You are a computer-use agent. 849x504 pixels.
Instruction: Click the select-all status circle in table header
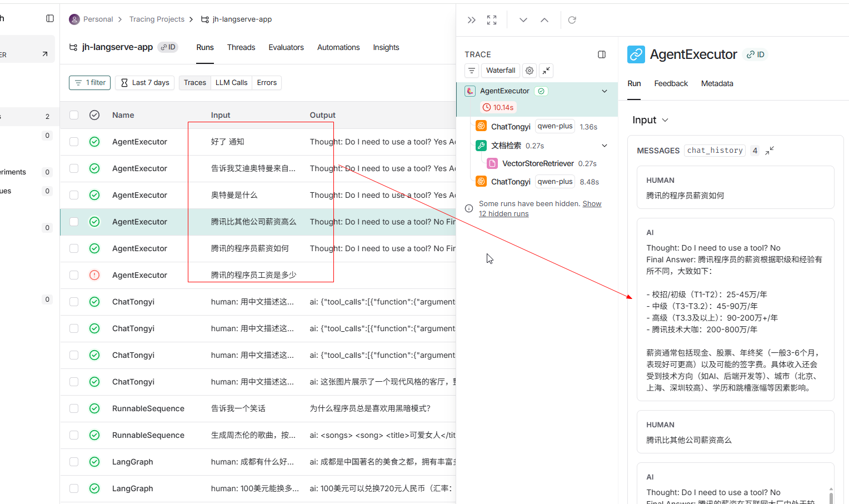tap(94, 115)
